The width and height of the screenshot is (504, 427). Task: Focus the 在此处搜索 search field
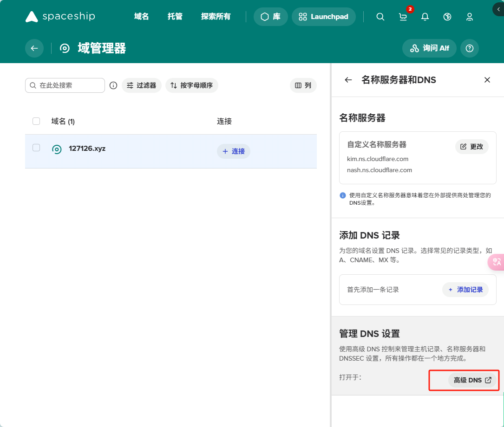65,85
